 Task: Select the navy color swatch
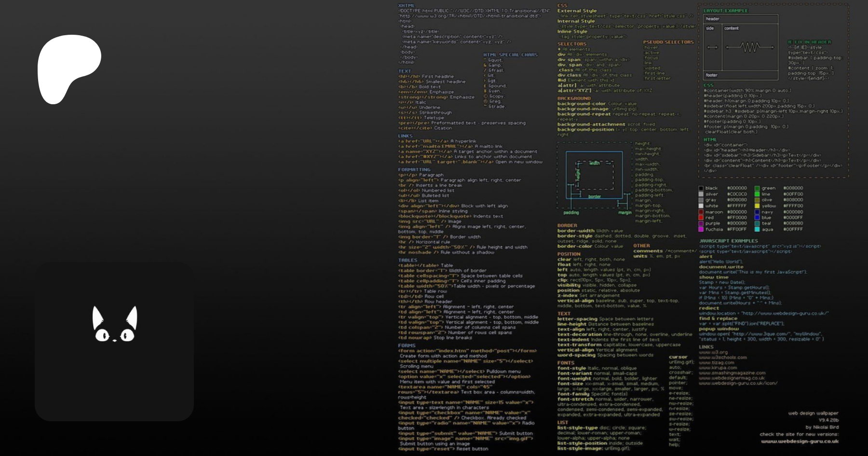tap(757, 212)
